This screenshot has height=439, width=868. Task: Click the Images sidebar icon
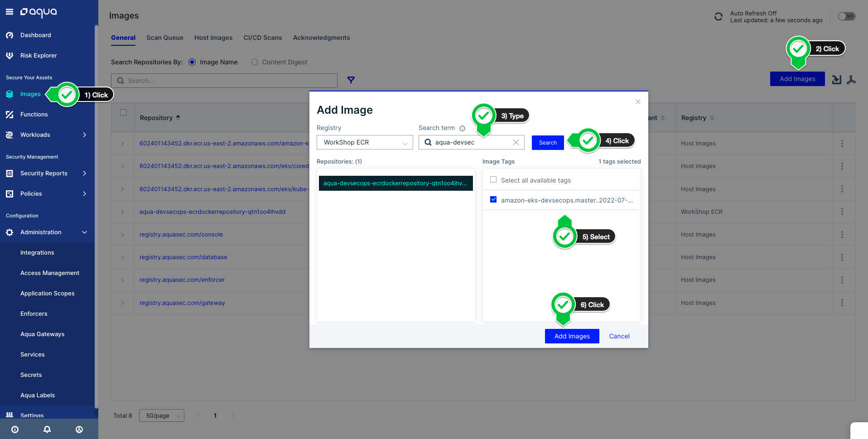tap(10, 94)
